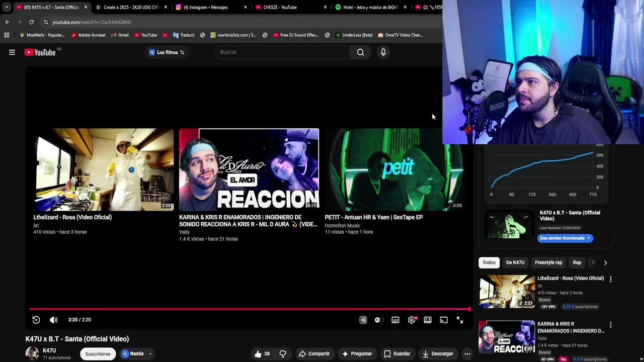
Task: Select the Rap filter chip
Action: (x=577, y=262)
